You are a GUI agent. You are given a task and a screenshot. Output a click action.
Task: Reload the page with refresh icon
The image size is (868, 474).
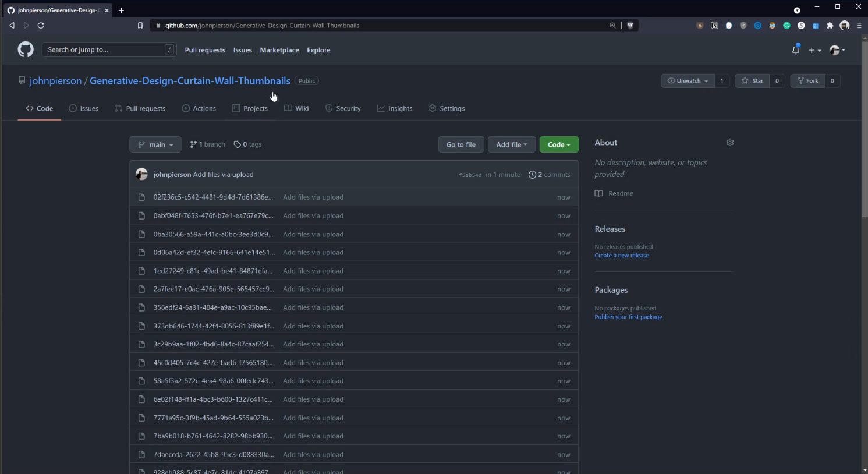click(x=41, y=26)
